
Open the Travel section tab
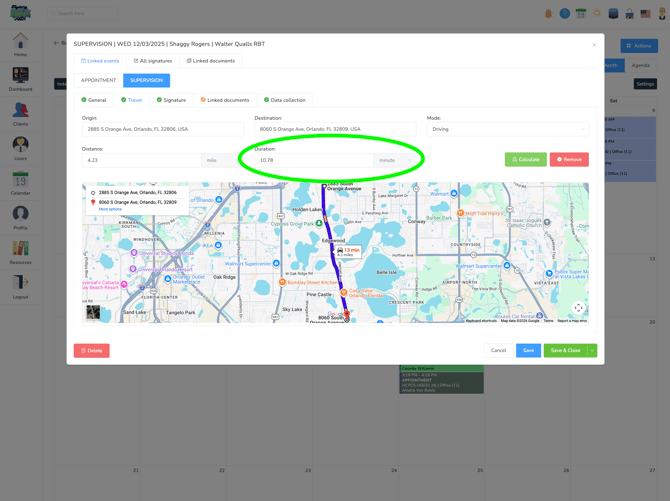pyautogui.click(x=131, y=100)
